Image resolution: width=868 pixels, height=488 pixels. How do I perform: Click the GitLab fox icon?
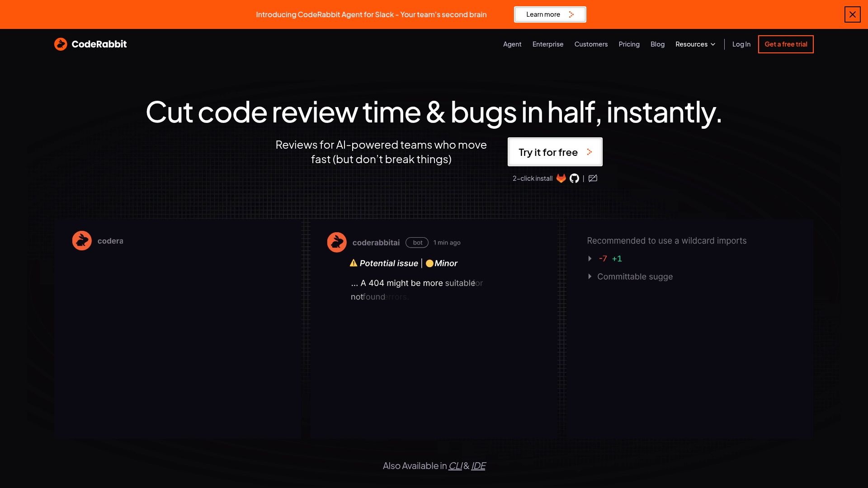[x=561, y=178]
